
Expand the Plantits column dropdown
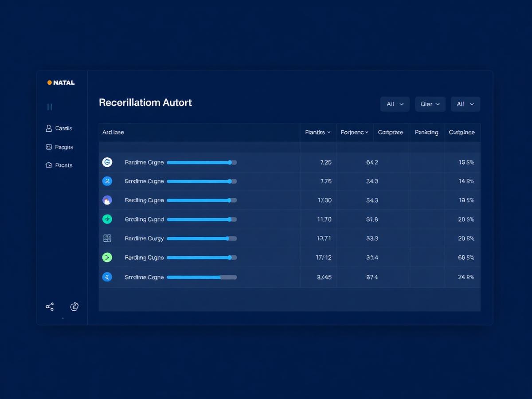(318, 132)
